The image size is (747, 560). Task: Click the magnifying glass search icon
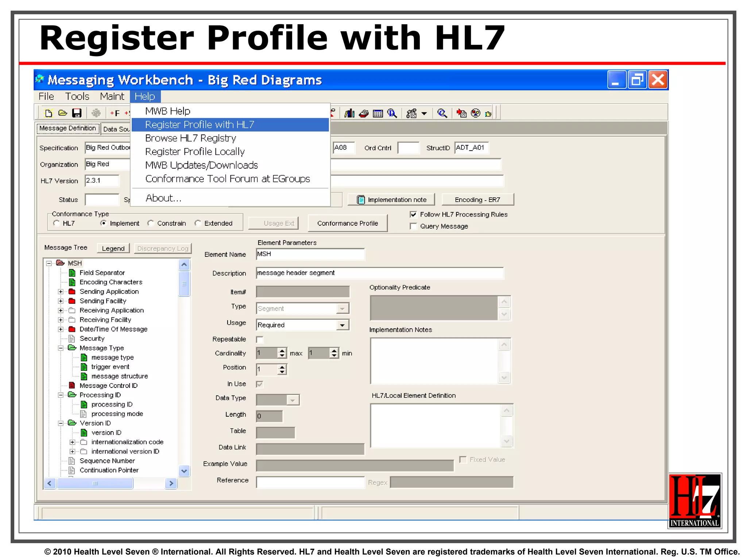[x=442, y=113]
